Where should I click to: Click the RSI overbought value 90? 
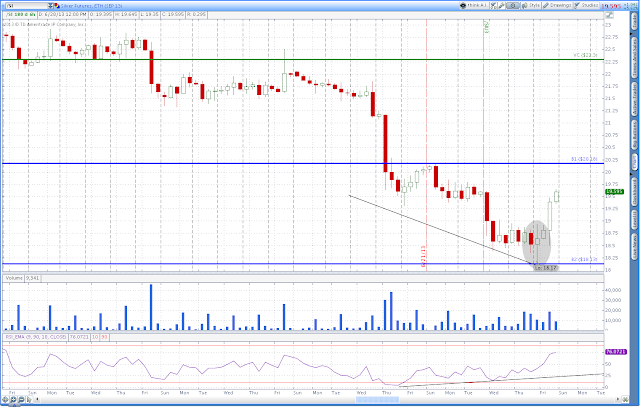click(x=104, y=337)
